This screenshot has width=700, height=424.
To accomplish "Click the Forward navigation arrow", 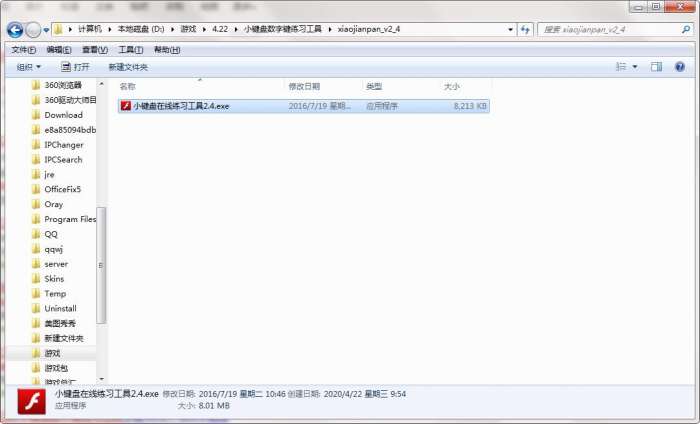I will [x=33, y=30].
